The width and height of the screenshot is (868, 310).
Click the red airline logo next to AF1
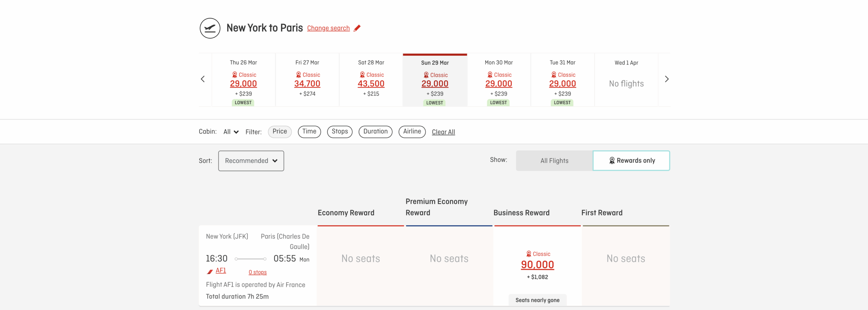point(210,271)
